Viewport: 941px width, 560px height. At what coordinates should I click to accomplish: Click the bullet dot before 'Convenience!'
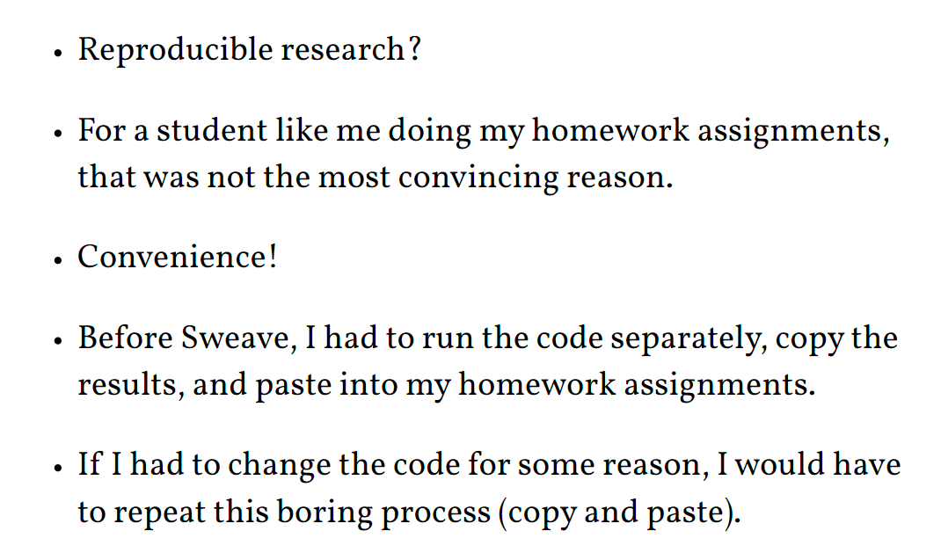pyautogui.click(x=59, y=260)
